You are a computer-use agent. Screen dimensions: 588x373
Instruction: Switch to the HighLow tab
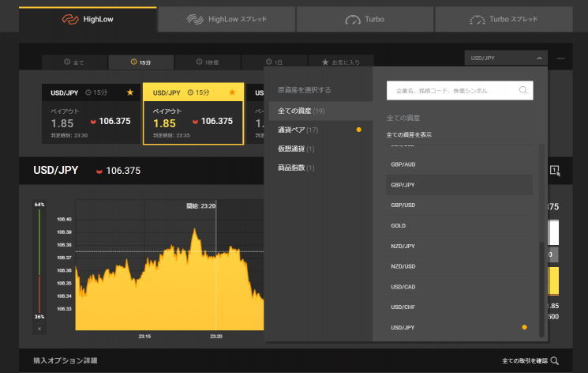click(88, 19)
